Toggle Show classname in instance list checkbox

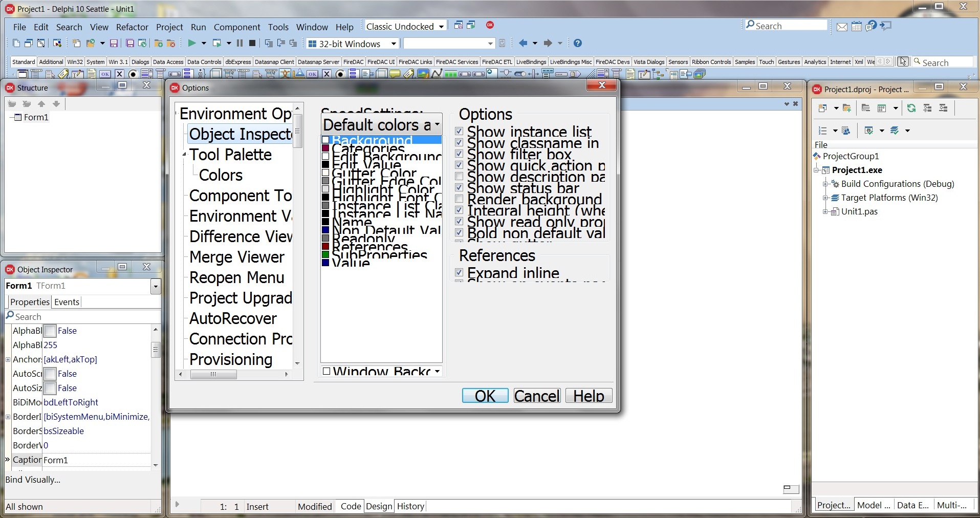(459, 143)
